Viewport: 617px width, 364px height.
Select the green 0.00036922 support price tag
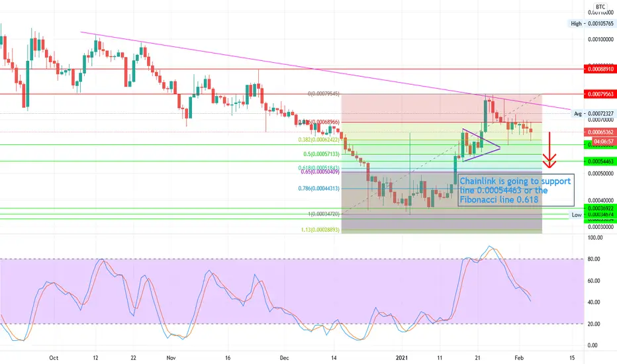tap(600, 208)
